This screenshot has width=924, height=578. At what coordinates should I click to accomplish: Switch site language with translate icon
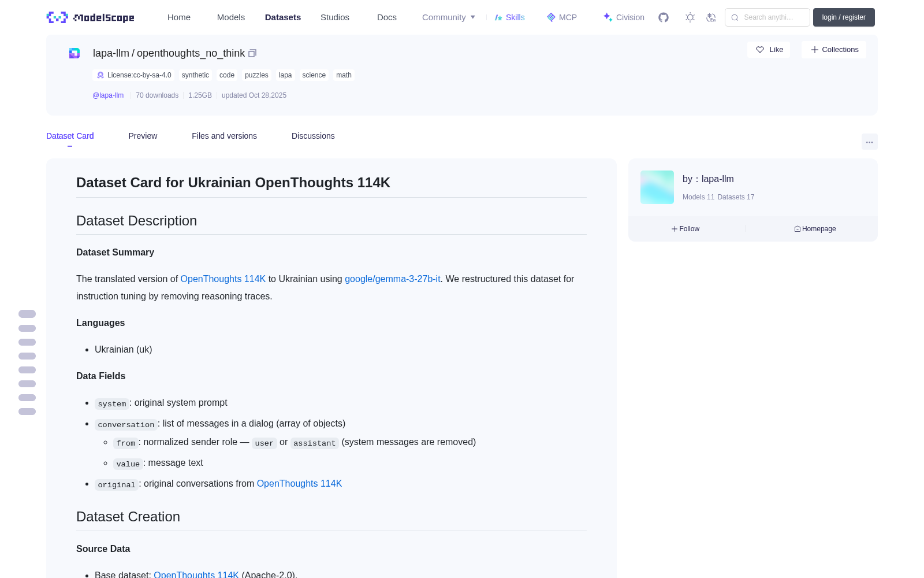tap(711, 17)
